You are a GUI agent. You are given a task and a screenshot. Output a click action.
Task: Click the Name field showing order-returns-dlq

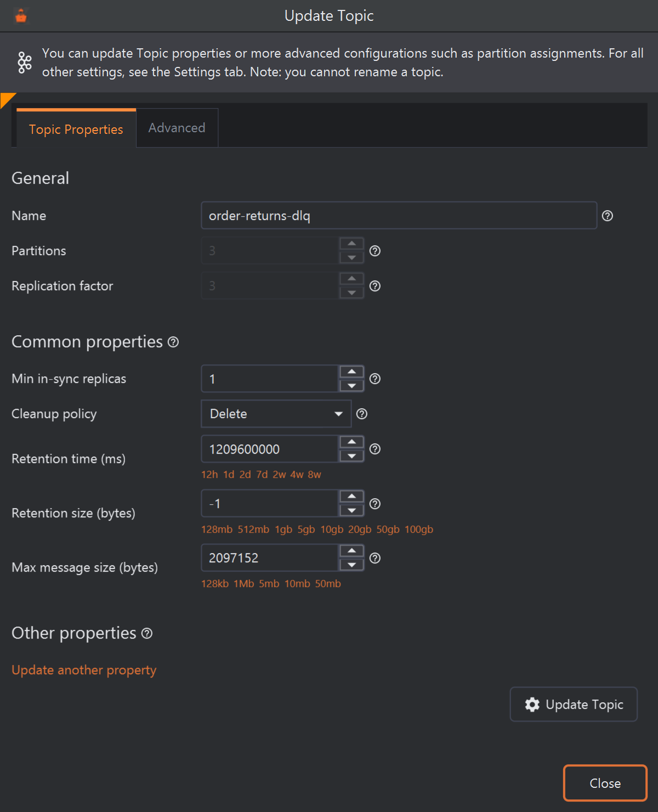coord(399,216)
